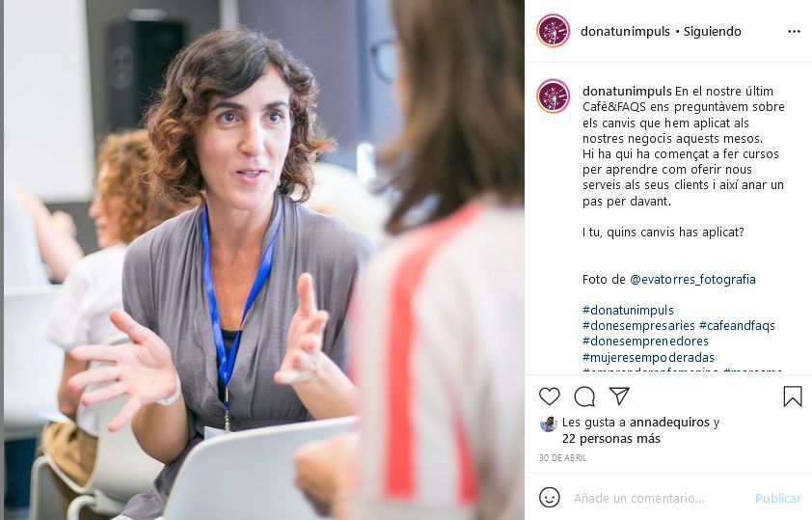Click the Publicar button

pyautogui.click(x=778, y=498)
